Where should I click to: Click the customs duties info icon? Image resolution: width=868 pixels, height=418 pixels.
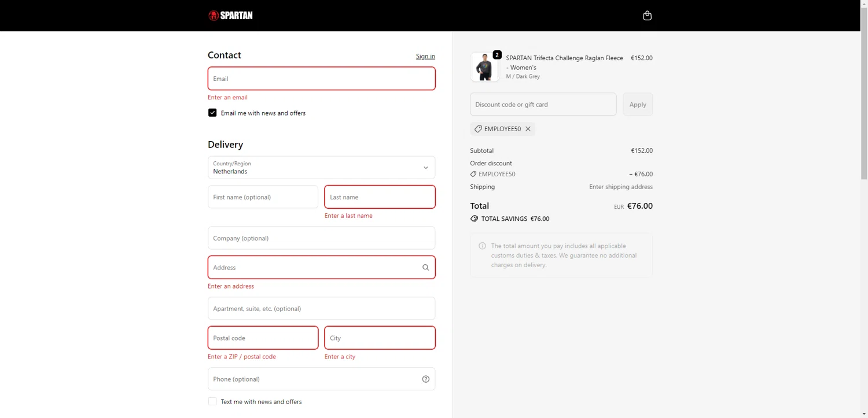482,246
